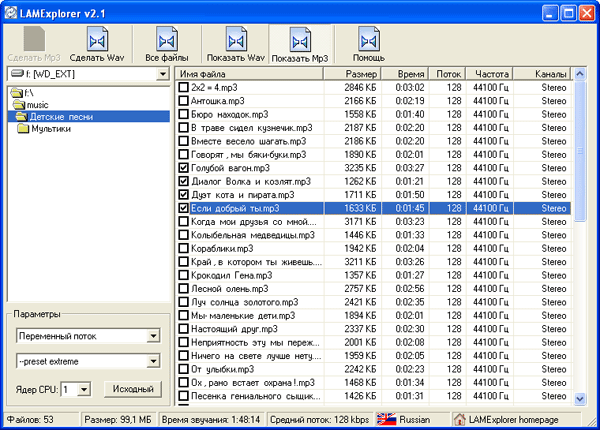Screen dimensions: 600x430
Task: Click the LAMExplorer title bar app icon
Action: tap(11, 13)
